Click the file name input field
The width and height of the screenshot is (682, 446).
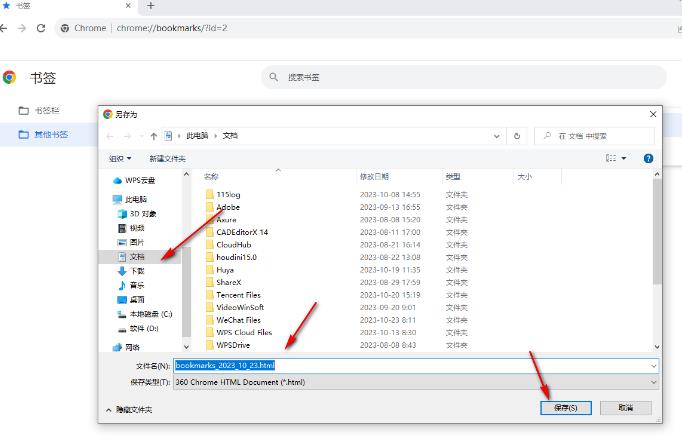416,366
